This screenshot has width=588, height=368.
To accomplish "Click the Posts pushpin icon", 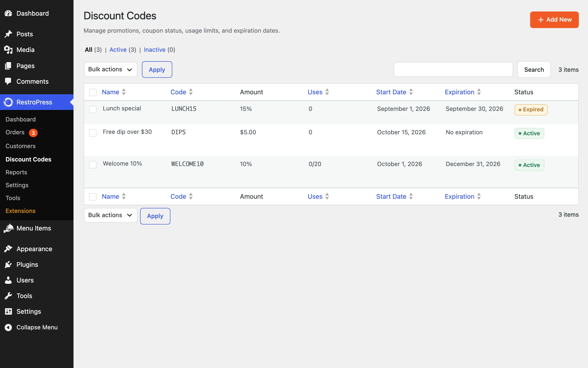I will pos(8,34).
